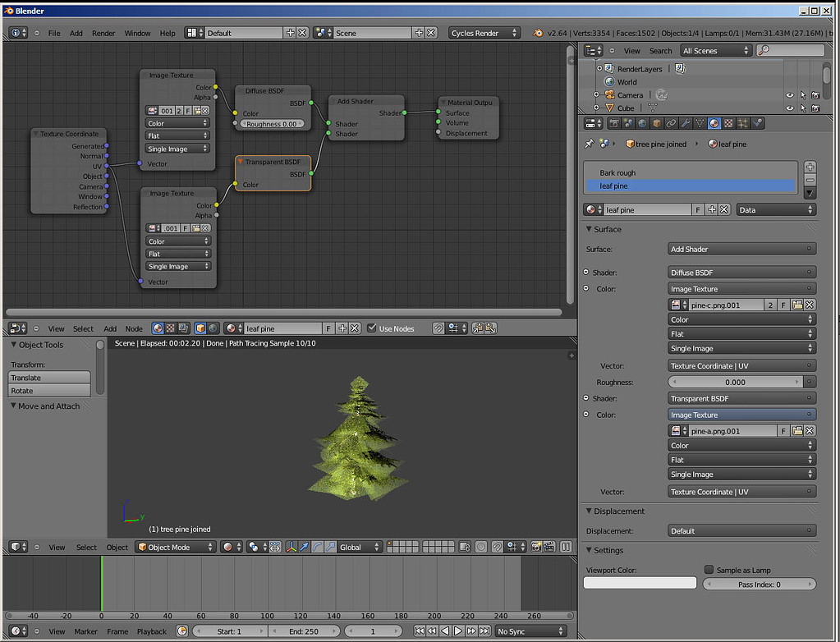Open the Render menu
This screenshot has height=642, width=840.
point(103,33)
